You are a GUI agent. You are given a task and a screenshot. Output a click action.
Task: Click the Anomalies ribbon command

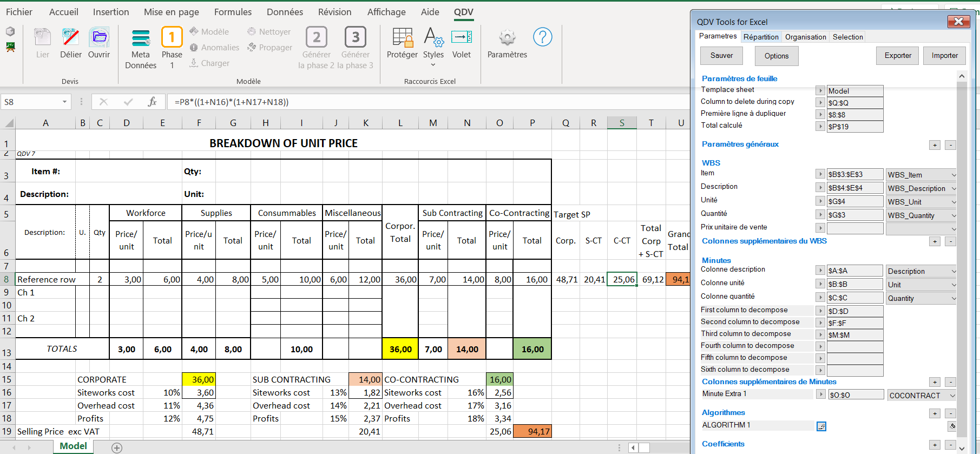214,48
